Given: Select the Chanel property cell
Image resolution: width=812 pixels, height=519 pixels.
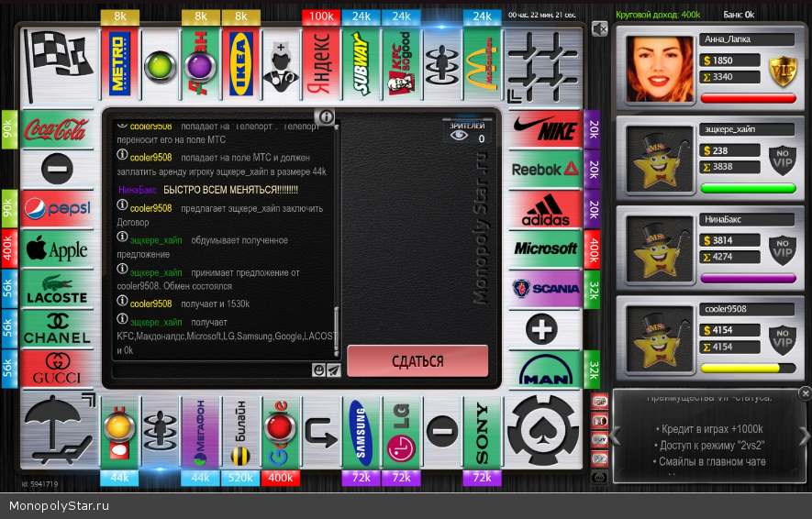Looking at the screenshot, I should click(57, 329).
